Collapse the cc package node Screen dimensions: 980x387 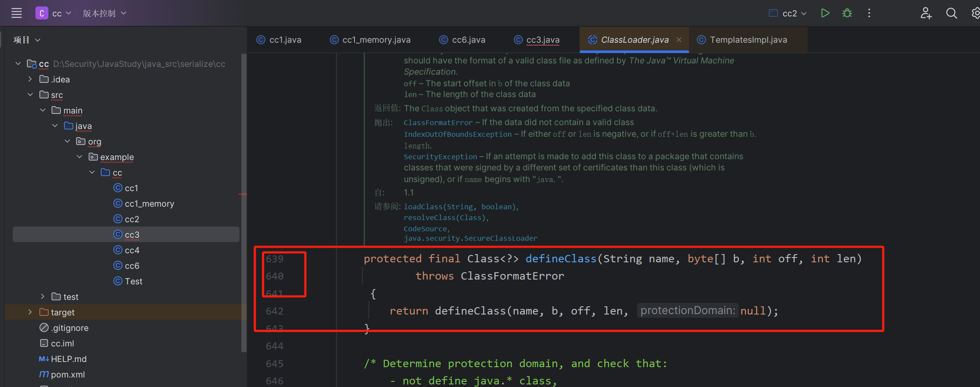(x=92, y=172)
